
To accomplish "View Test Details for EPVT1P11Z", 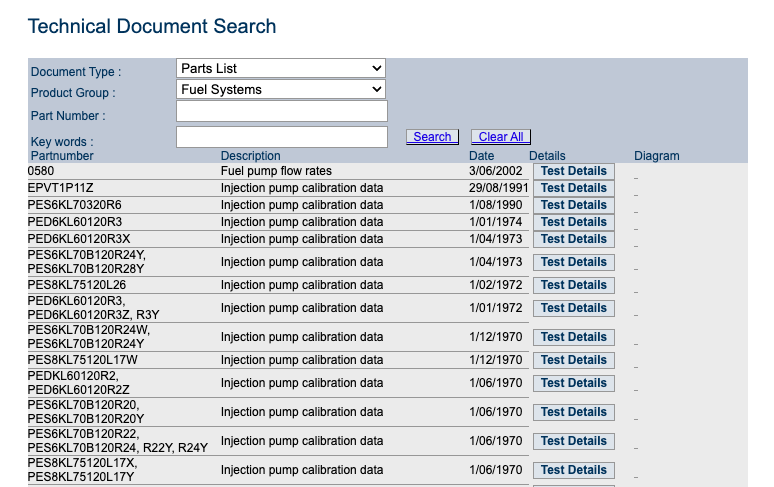I will [x=573, y=188].
